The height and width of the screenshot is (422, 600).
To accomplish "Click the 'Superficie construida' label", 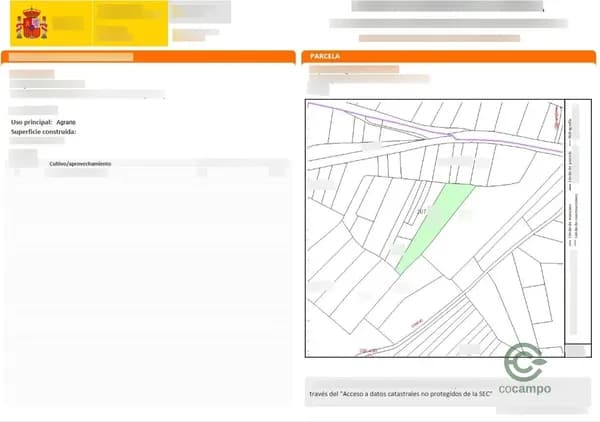I will 43,131.
